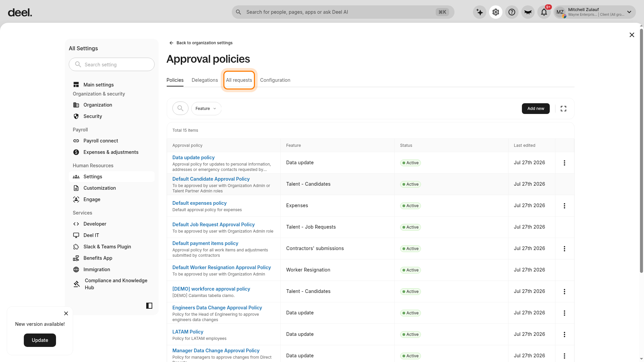Open Manager Data Change Approval Policy
This screenshot has width=644, height=362.
216,351
